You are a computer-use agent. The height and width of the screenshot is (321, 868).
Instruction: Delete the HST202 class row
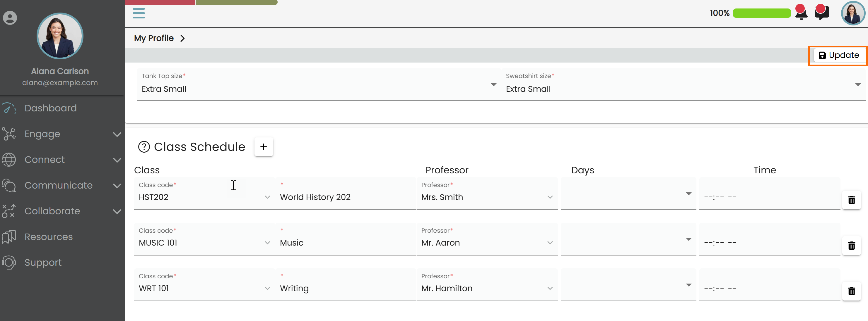pyautogui.click(x=851, y=200)
